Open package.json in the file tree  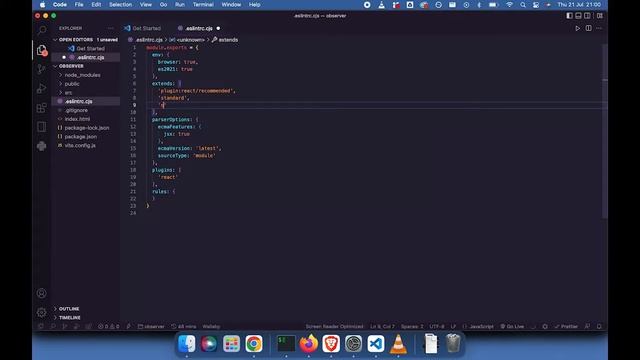pyautogui.click(x=80, y=137)
